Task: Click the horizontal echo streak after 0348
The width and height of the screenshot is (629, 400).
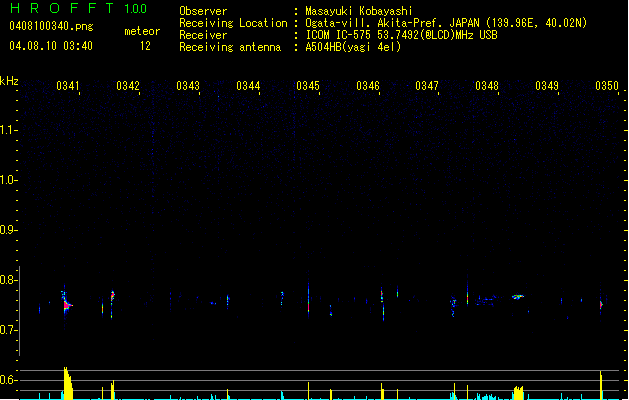Action: point(518,297)
